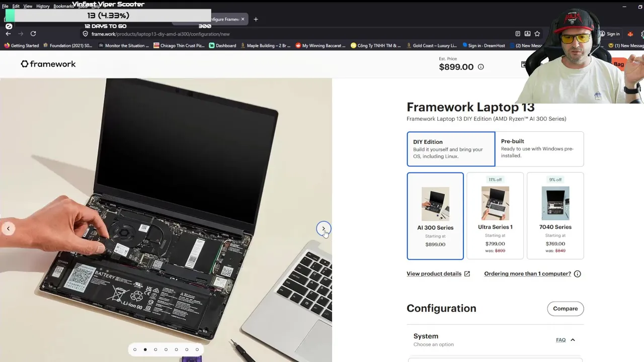Select the Pre-built option

click(539, 149)
